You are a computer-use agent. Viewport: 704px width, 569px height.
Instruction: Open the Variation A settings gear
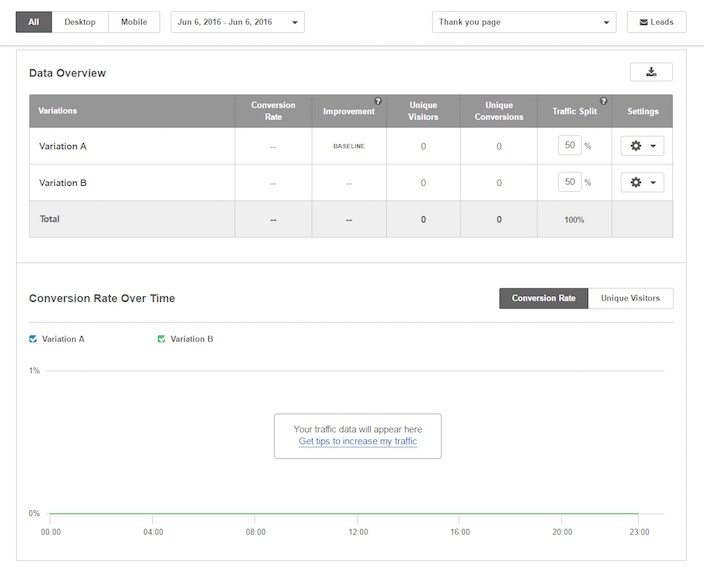click(x=642, y=146)
